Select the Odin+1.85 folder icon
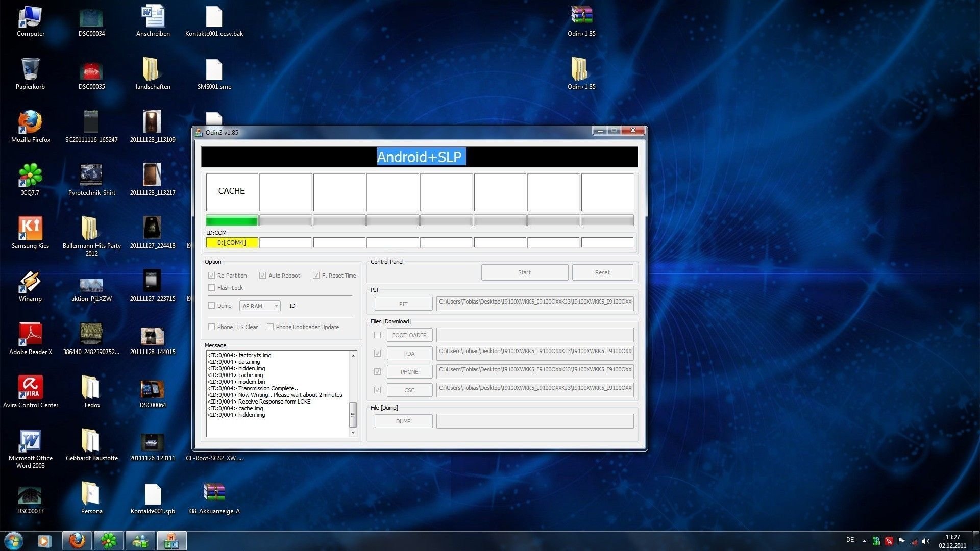Viewport: 980px width, 551px height. pos(581,74)
